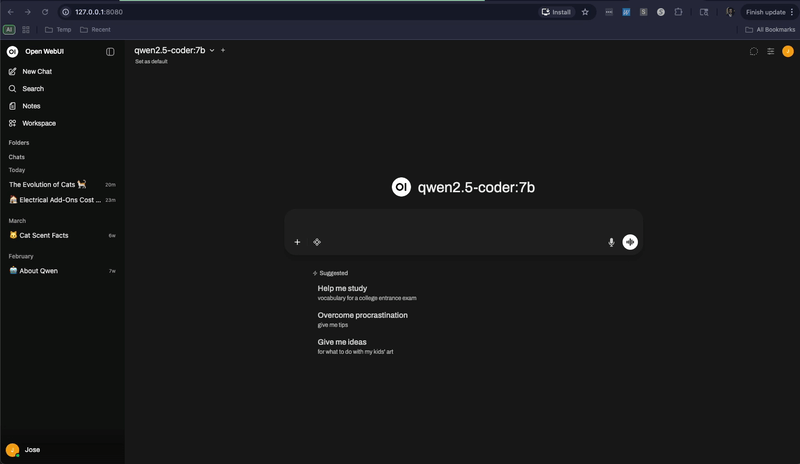Click the model logo beside the title
Screen dimensions: 800x464
click(x=401, y=187)
